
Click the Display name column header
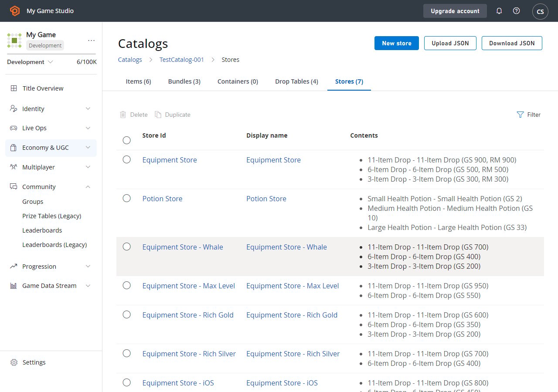(x=267, y=135)
